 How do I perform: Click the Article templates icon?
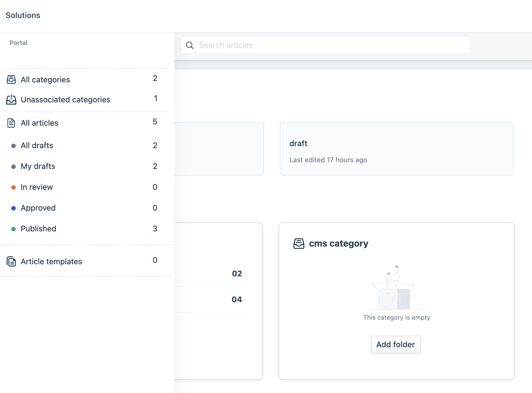[11, 261]
